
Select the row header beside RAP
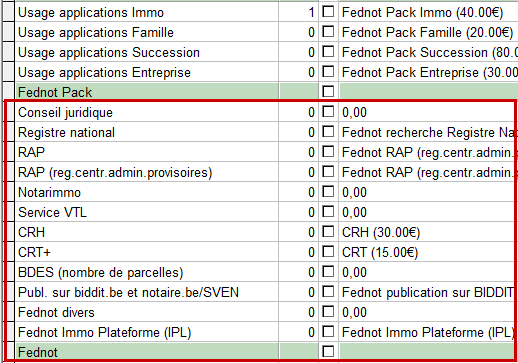point(9,152)
